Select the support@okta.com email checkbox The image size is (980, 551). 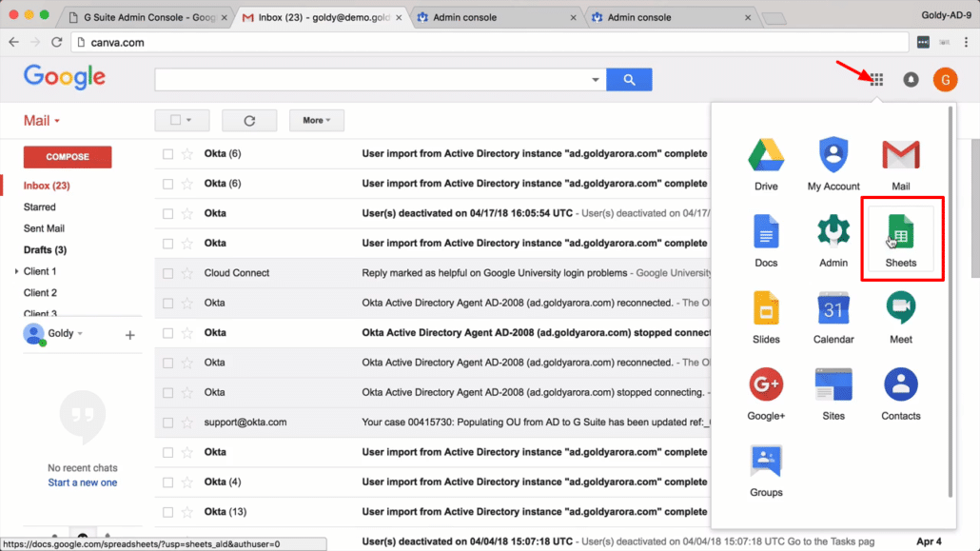point(167,423)
